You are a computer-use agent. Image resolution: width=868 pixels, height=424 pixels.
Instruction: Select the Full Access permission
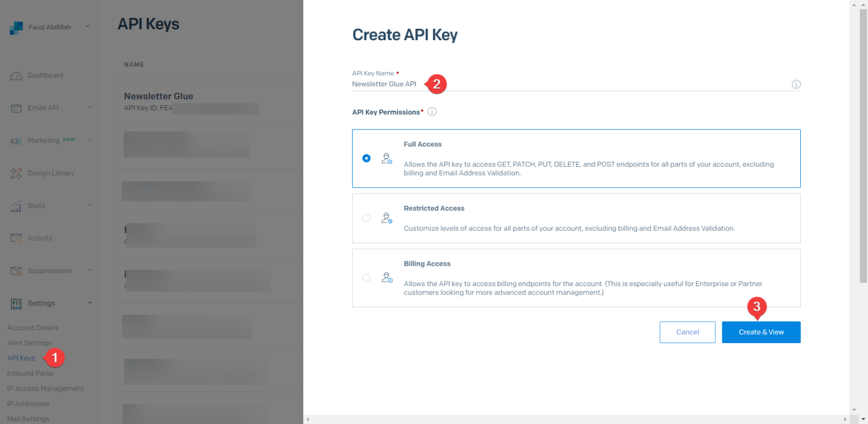366,158
